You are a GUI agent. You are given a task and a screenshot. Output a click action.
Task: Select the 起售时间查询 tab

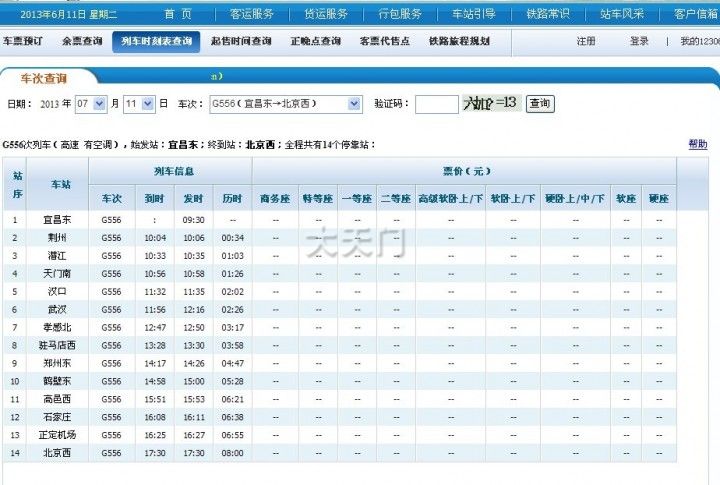tap(241, 42)
